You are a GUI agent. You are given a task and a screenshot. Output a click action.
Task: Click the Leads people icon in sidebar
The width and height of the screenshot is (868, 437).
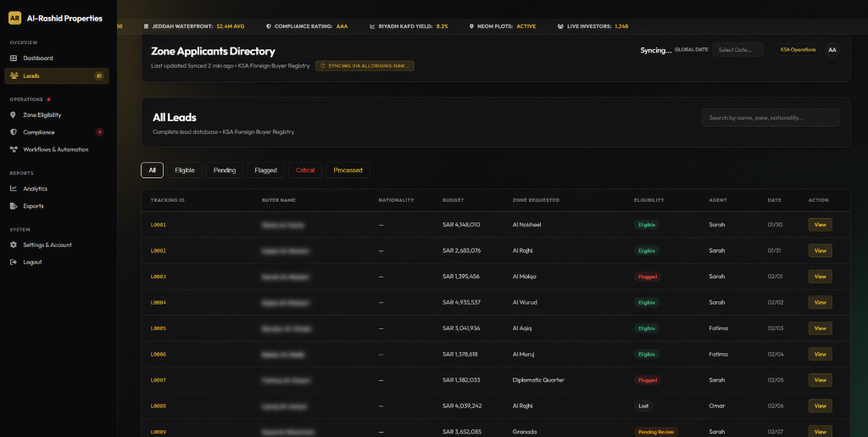pyautogui.click(x=14, y=76)
